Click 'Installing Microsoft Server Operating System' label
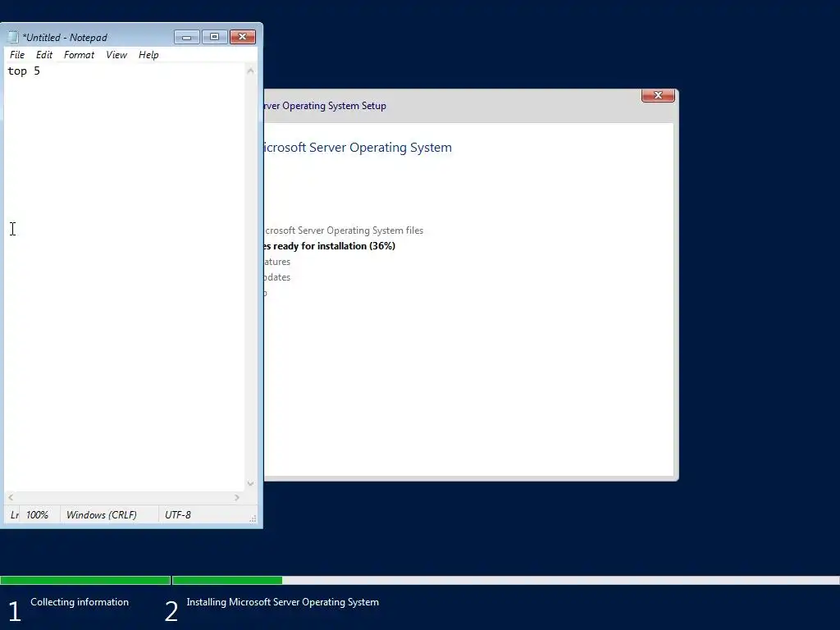 click(x=282, y=602)
